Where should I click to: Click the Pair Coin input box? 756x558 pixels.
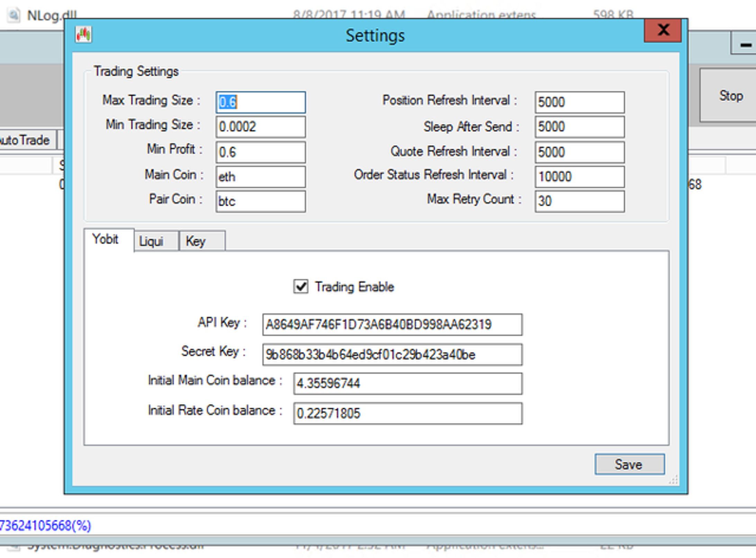coord(261,201)
